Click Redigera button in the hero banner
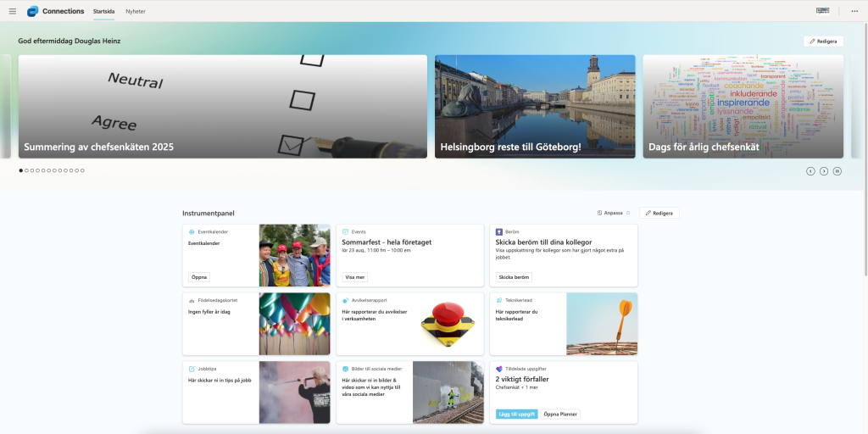Image resolution: width=868 pixels, height=434 pixels. pos(823,41)
